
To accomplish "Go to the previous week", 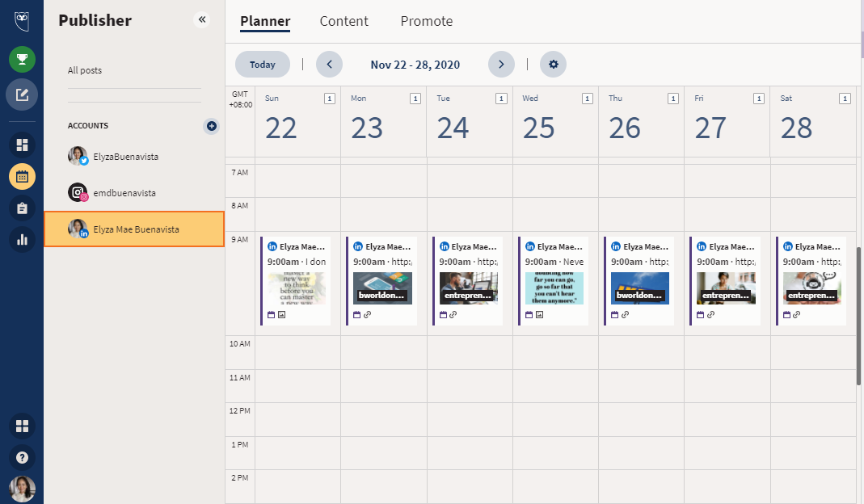I will click(329, 65).
